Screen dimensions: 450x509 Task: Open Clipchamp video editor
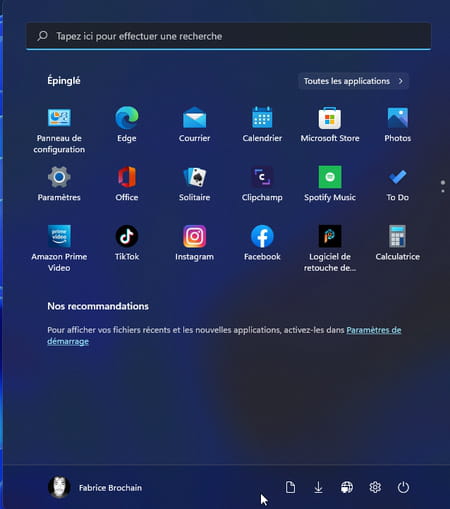(262, 184)
